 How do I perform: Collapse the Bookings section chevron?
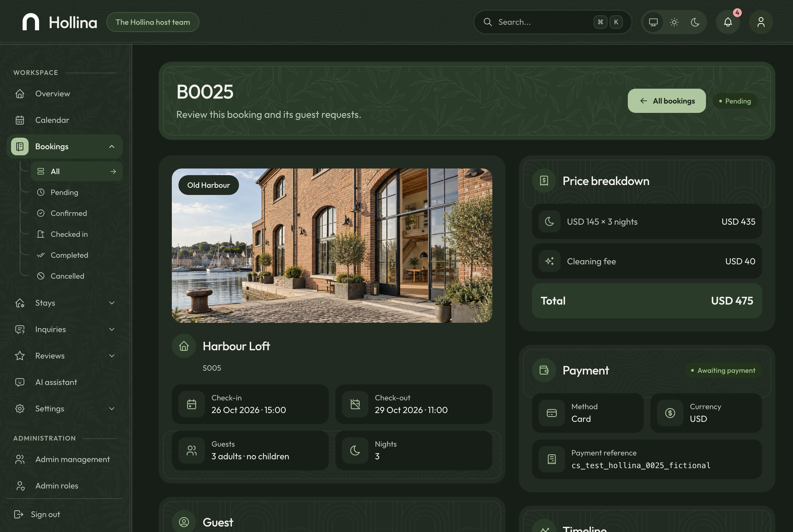(x=112, y=146)
